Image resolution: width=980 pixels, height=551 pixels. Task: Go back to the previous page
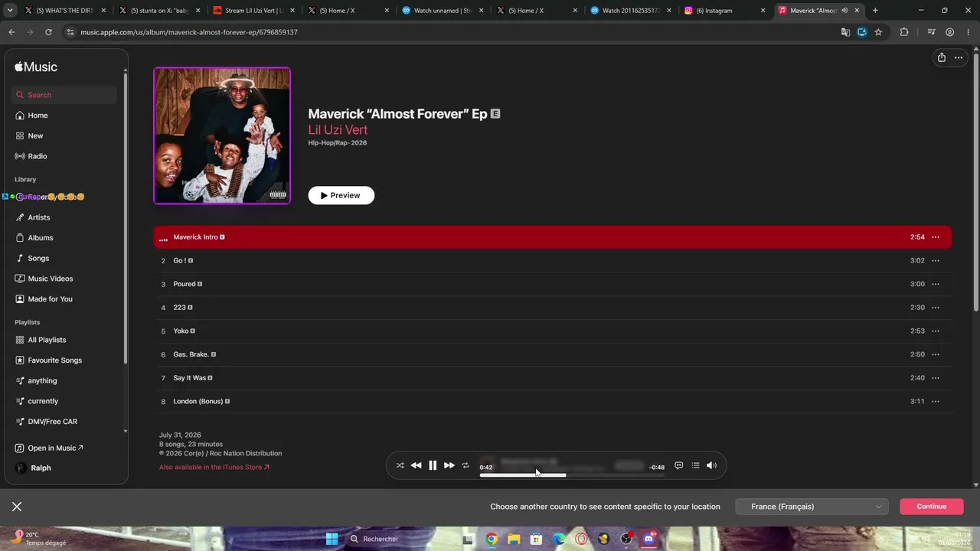click(11, 32)
